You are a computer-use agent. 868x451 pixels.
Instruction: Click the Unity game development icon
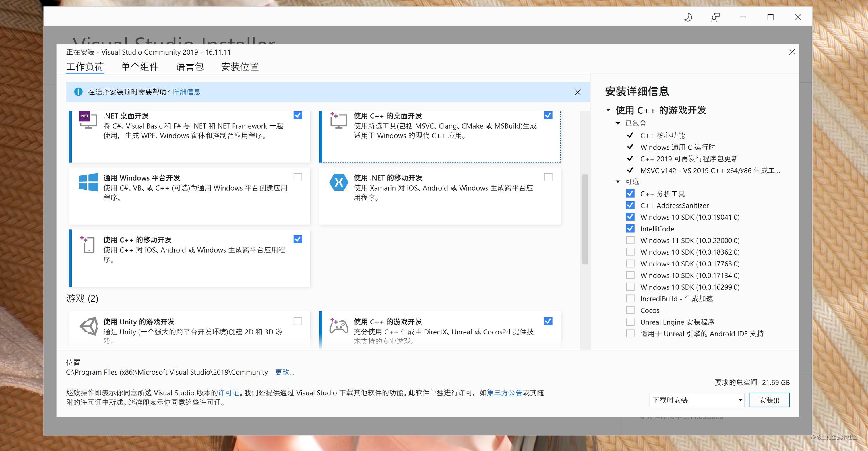tap(89, 326)
